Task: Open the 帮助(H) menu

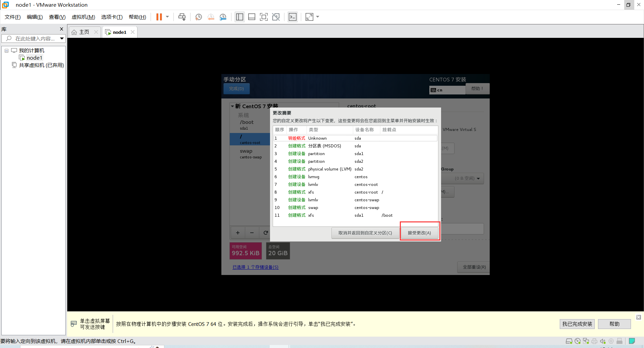Action: (138, 17)
